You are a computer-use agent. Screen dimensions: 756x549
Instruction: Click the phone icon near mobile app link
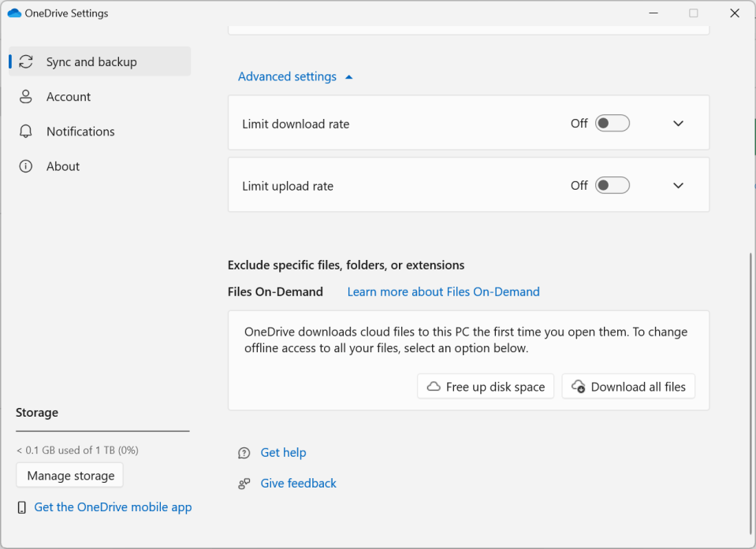[20, 507]
